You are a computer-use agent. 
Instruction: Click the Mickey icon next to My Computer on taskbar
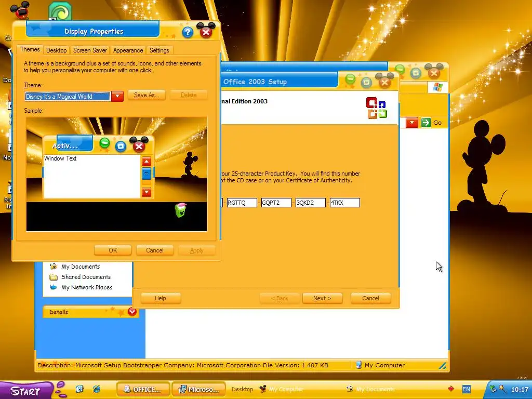262,389
